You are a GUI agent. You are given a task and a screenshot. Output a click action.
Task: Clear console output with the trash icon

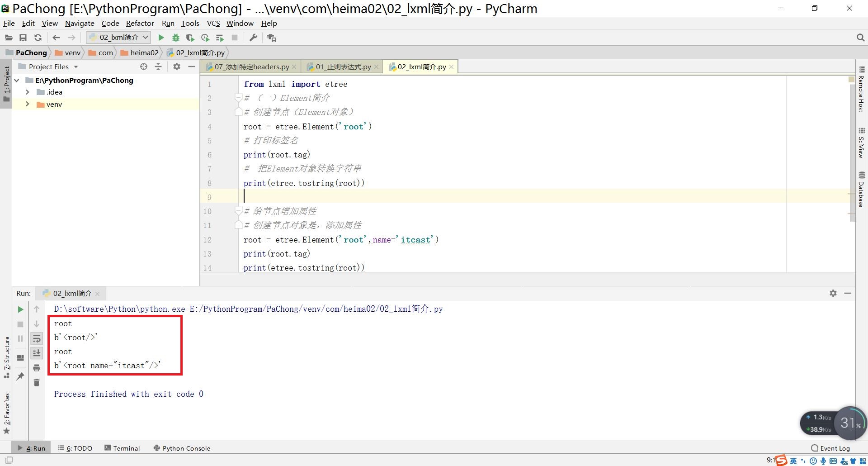[37, 382]
